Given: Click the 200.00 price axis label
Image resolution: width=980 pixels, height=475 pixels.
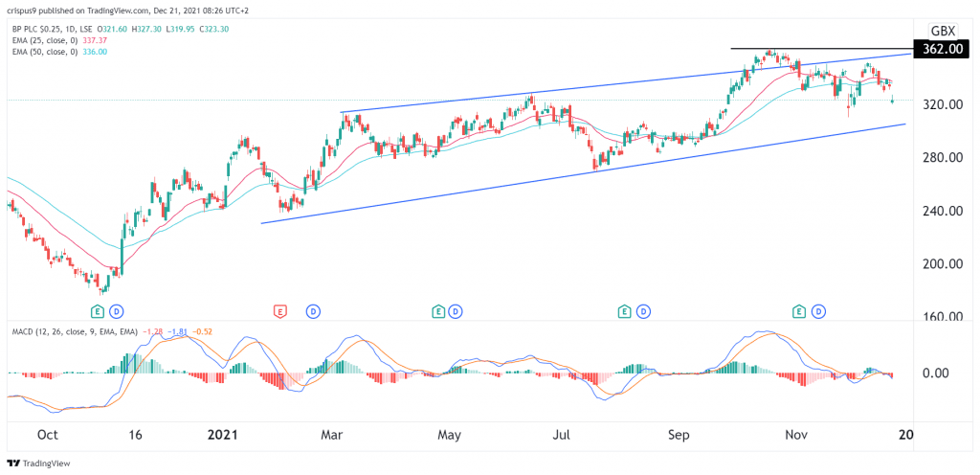Looking at the screenshot, I should (x=942, y=263).
